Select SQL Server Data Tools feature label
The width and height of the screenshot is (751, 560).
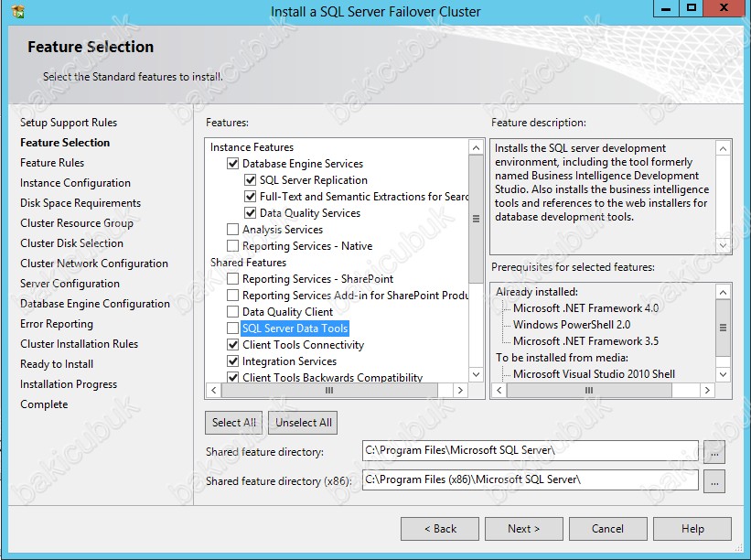(295, 328)
